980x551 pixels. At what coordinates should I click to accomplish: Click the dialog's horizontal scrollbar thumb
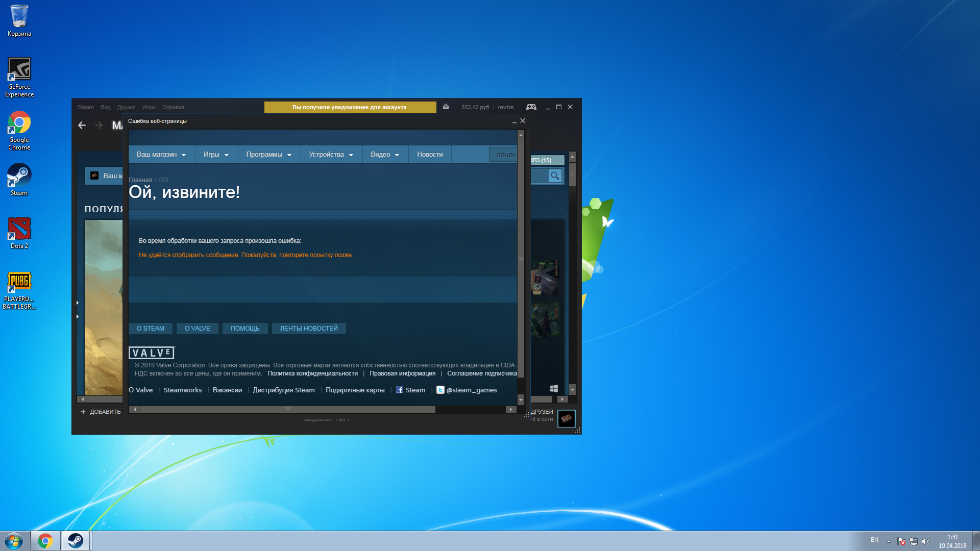coord(288,409)
